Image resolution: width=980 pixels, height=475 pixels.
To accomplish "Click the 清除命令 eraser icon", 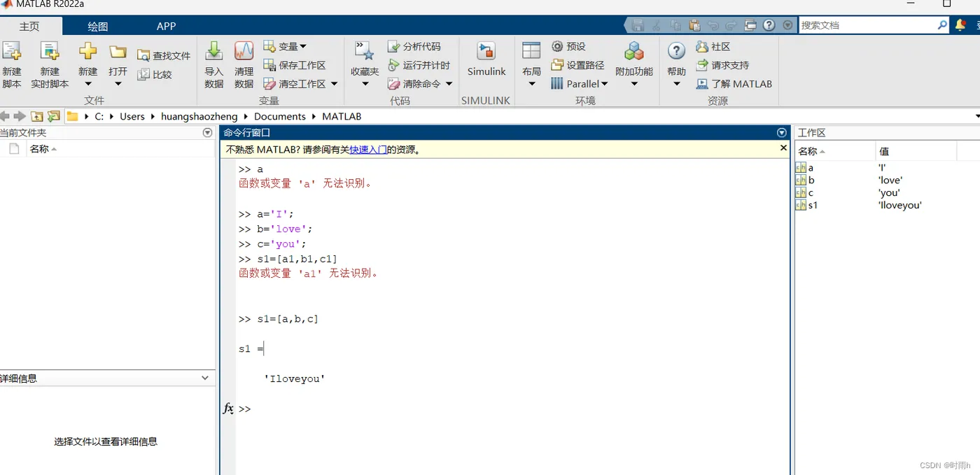I will (x=393, y=84).
